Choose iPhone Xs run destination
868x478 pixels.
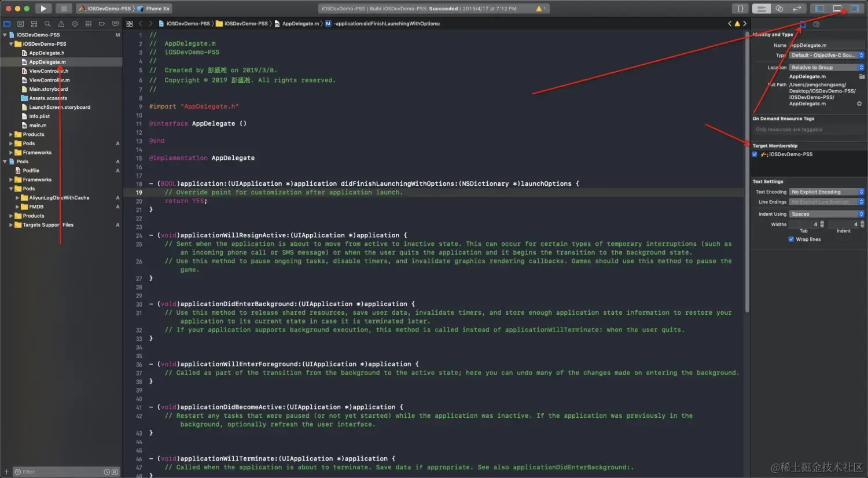coord(153,9)
